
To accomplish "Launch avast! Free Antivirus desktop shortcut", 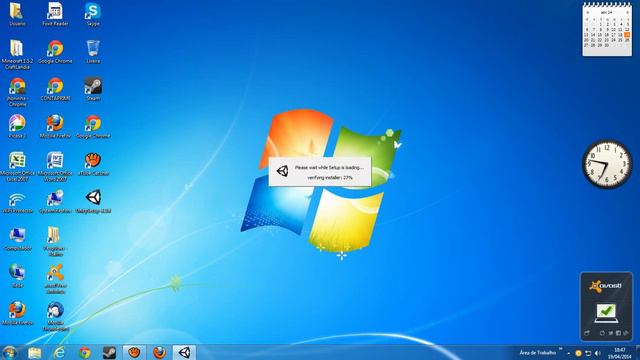I will pyautogui.click(x=55, y=279).
